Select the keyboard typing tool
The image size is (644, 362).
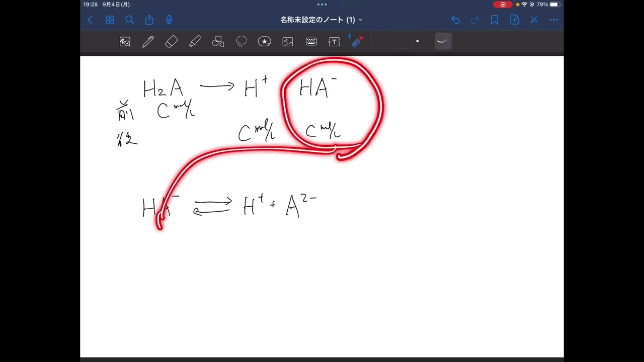pyautogui.click(x=311, y=42)
